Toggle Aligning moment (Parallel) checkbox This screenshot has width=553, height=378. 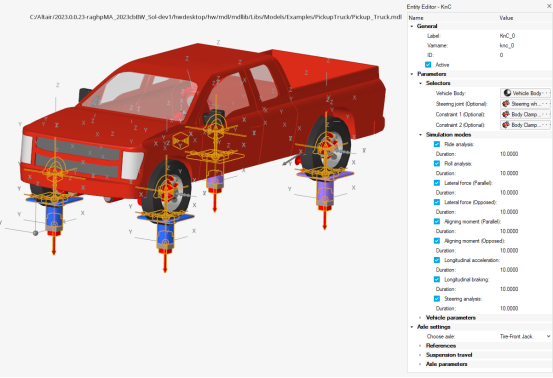(437, 221)
